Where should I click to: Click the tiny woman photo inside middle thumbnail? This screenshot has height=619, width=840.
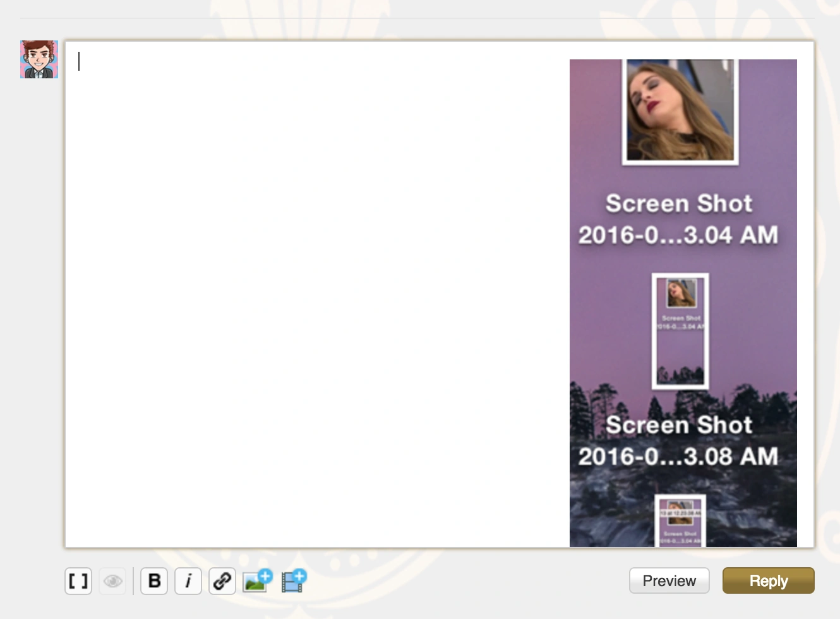[x=681, y=294]
